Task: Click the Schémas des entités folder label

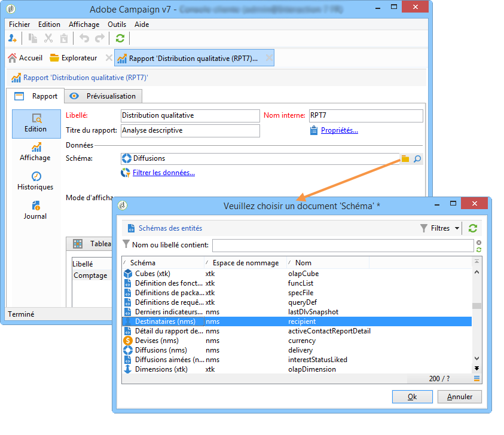Action: tap(170, 228)
